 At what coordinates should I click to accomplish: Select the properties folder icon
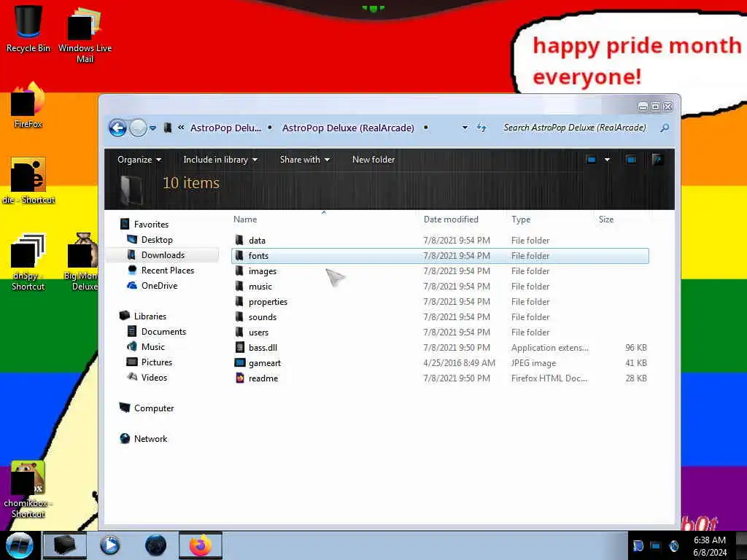tap(239, 301)
